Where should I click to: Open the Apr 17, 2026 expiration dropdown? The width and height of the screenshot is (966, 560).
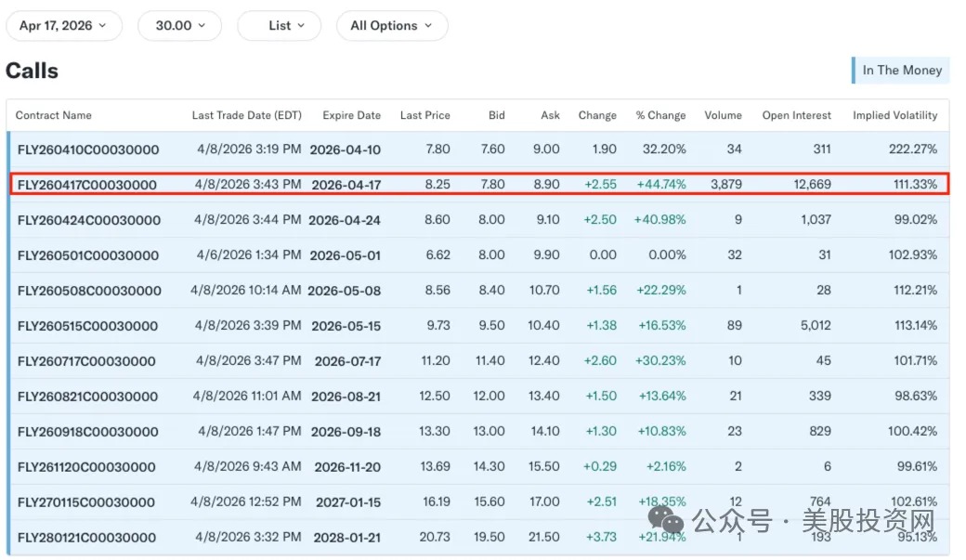point(63,26)
